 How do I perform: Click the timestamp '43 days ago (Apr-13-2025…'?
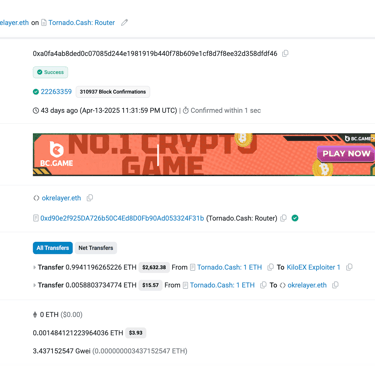click(x=109, y=110)
